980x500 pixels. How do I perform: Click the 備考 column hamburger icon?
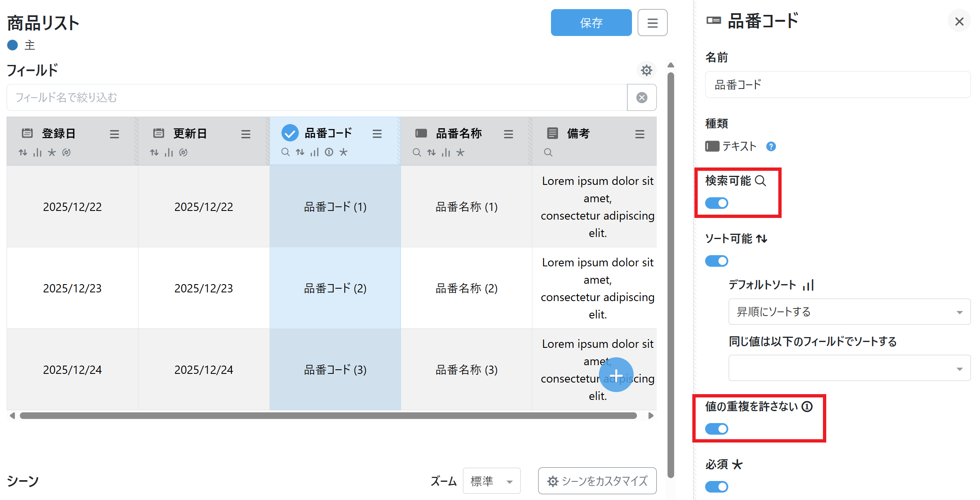click(x=639, y=134)
